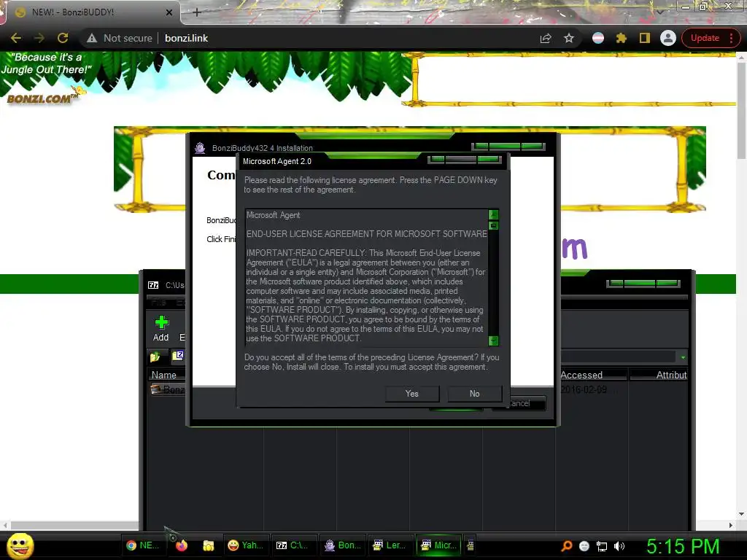
Task: Toggle the browser side panel
Action: point(645,38)
